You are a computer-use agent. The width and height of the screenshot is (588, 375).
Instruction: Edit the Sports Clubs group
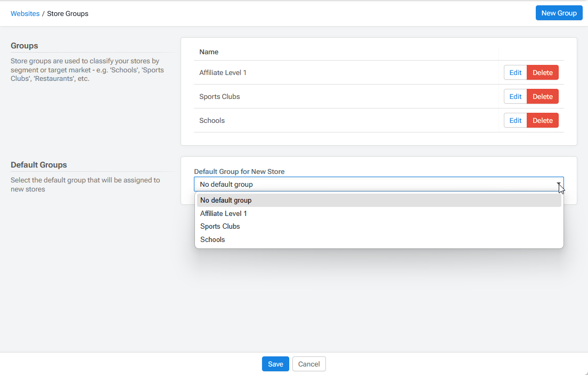(515, 97)
